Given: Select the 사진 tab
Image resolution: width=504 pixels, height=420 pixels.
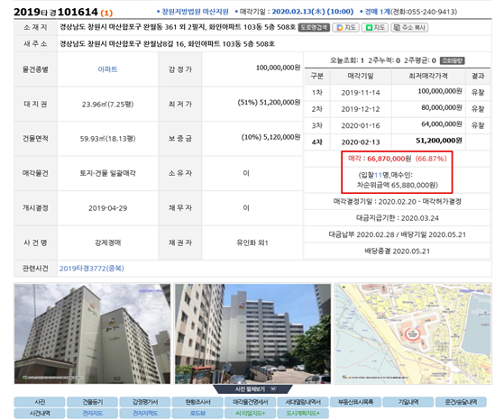Looking at the screenshot, I should 40,402.
